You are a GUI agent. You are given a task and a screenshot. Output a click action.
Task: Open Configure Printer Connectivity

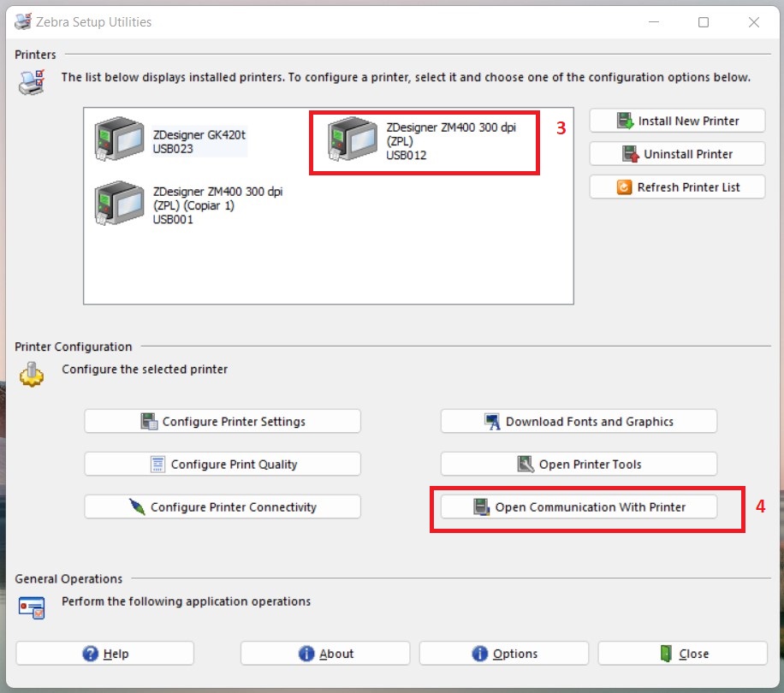223,507
